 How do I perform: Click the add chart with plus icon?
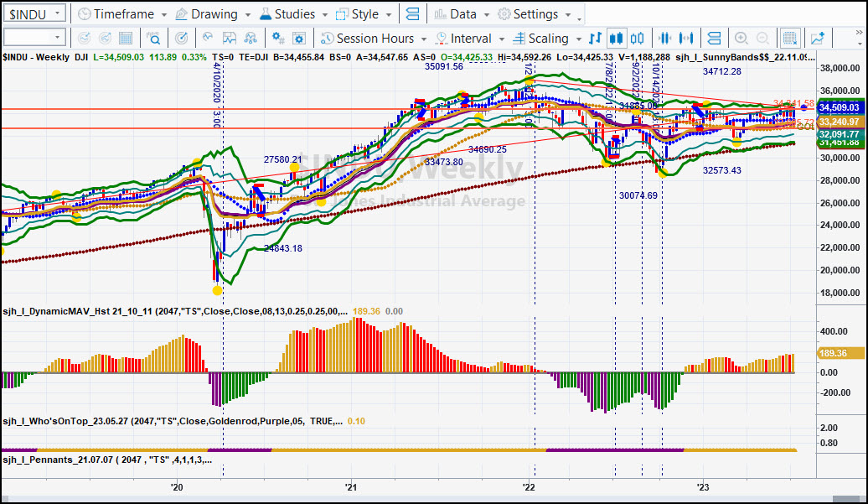point(818,39)
